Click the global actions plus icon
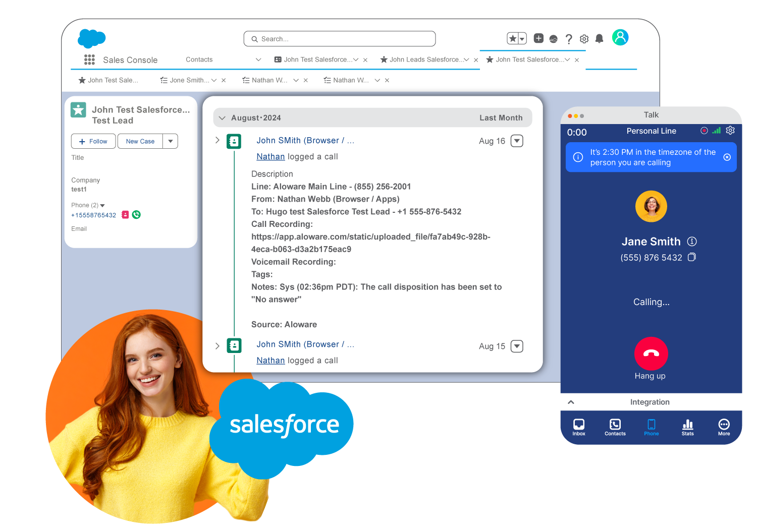The height and width of the screenshot is (532, 757). (x=538, y=38)
